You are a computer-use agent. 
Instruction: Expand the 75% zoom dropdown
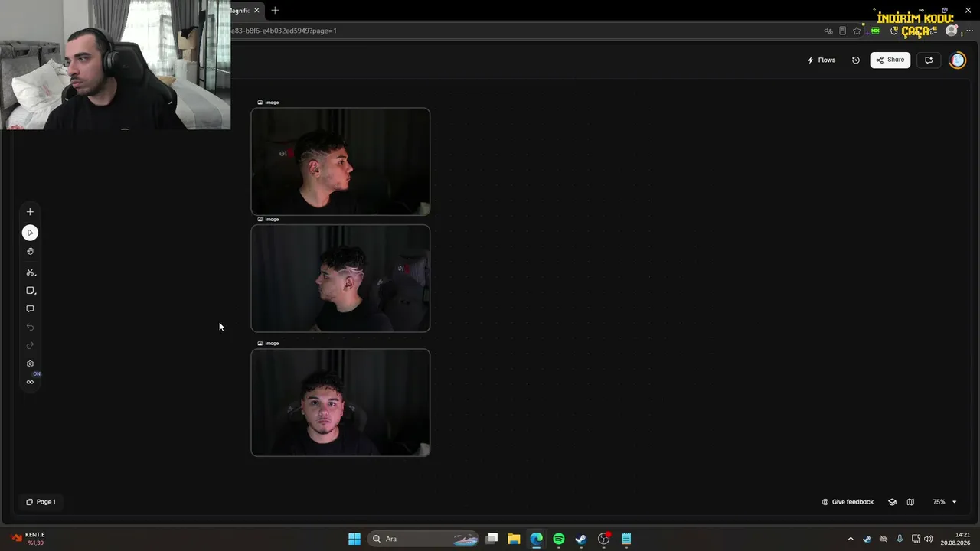pyautogui.click(x=945, y=502)
